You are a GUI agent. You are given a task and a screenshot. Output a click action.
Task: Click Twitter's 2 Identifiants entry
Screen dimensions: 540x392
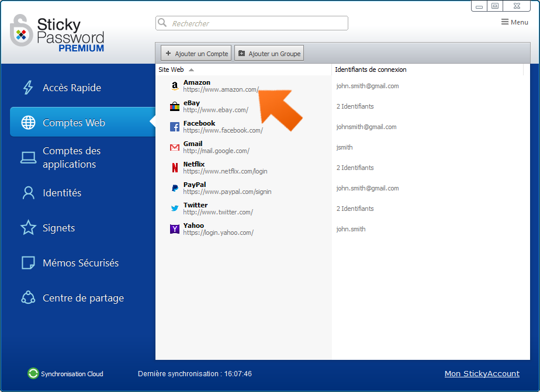coord(355,209)
